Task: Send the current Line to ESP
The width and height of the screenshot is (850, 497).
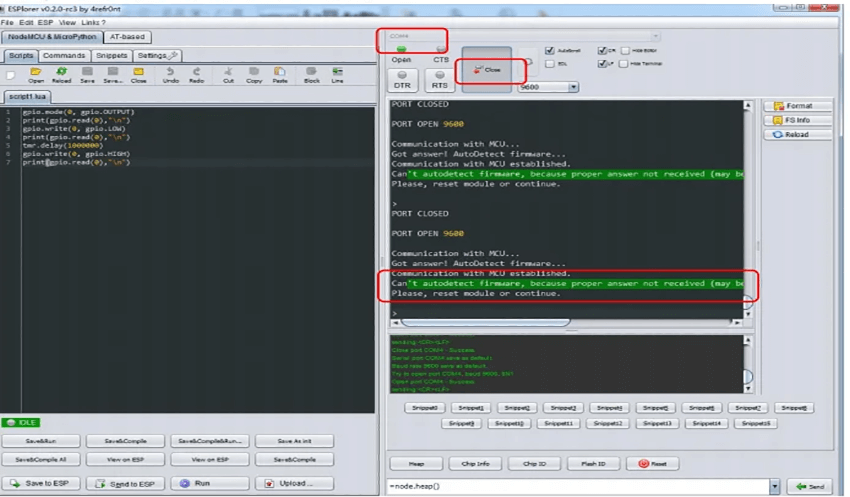Action: [x=337, y=75]
